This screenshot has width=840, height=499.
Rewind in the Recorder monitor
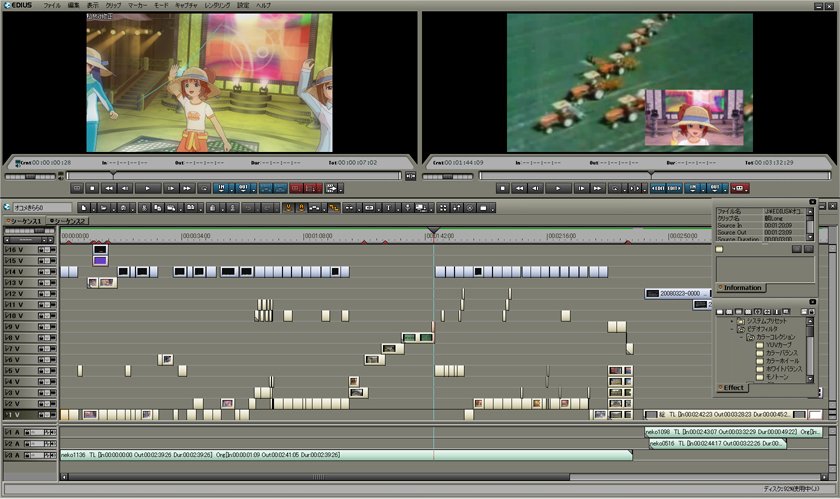tap(520, 188)
